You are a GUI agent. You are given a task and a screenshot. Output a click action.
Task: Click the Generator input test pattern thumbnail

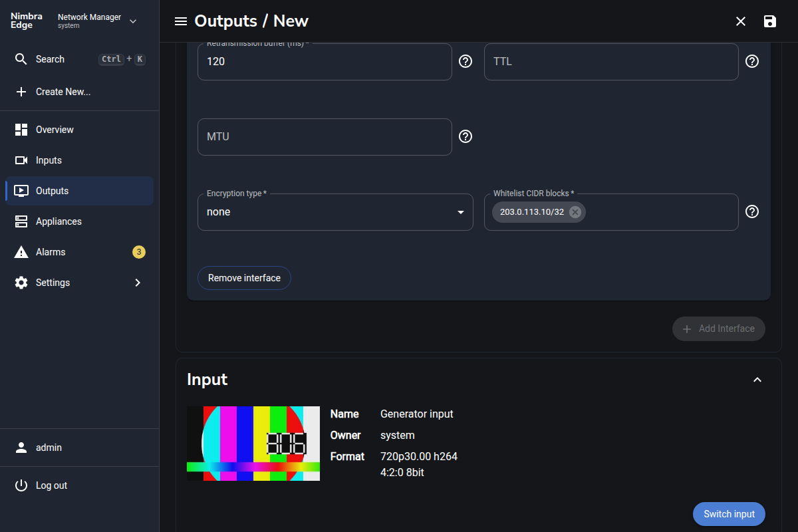coord(253,444)
